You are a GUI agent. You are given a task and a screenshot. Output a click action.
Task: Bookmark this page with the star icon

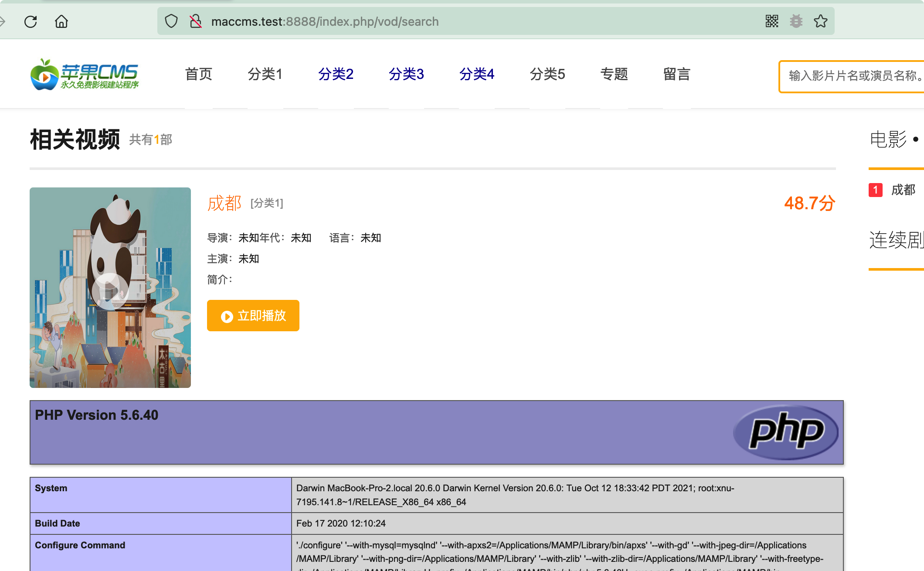[x=821, y=21]
